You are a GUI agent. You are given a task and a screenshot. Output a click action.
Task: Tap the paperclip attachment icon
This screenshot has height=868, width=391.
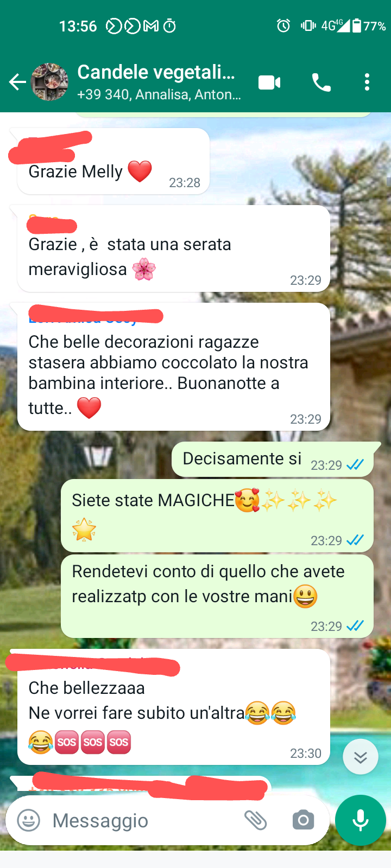[255, 820]
